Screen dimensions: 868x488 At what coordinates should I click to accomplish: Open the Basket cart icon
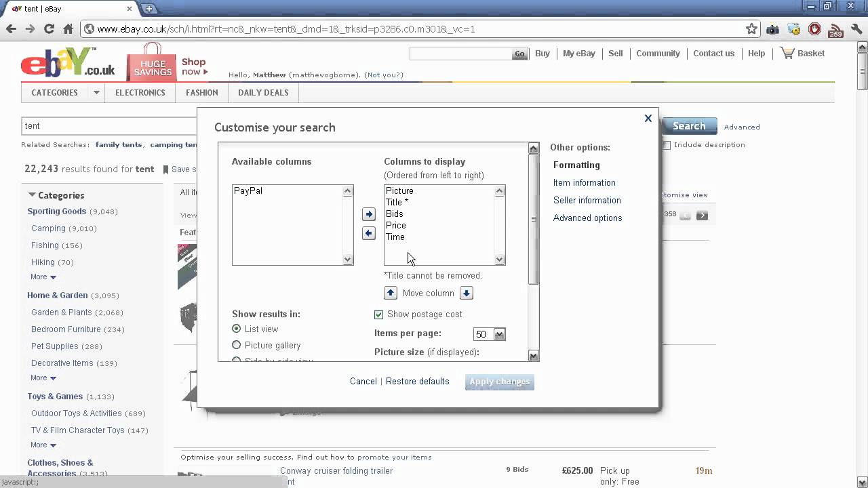803,53
